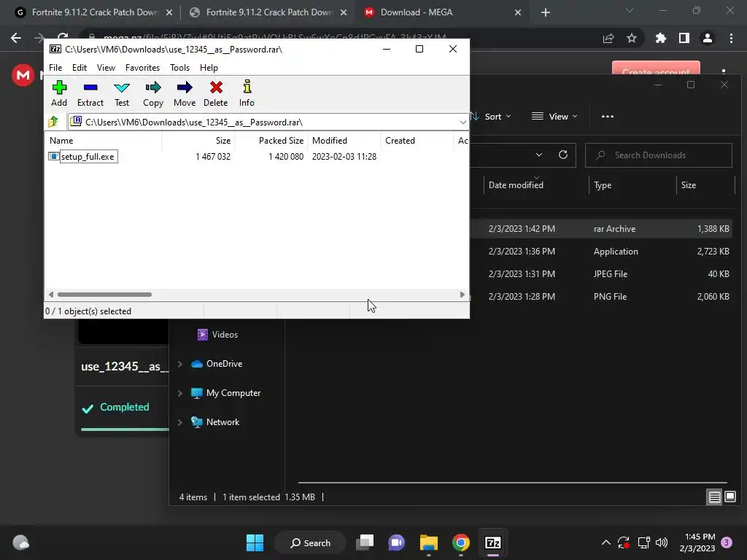Click the left arrow of 7-Zip scrollbar
Screen dimensions: 747x560
tap(51, 295)
